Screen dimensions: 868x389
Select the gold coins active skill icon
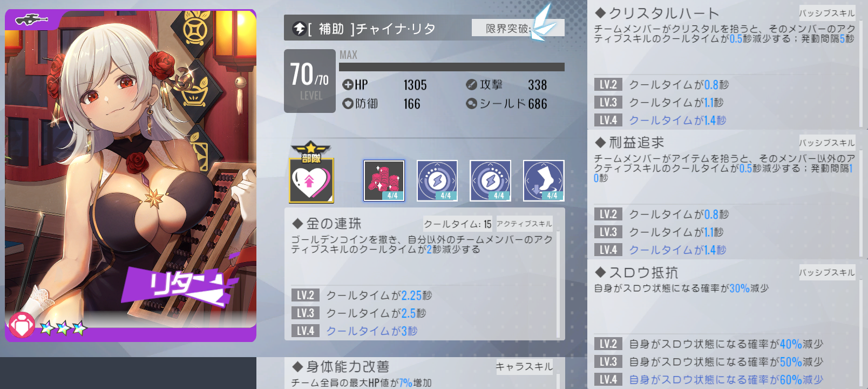[x=384, y=180]
